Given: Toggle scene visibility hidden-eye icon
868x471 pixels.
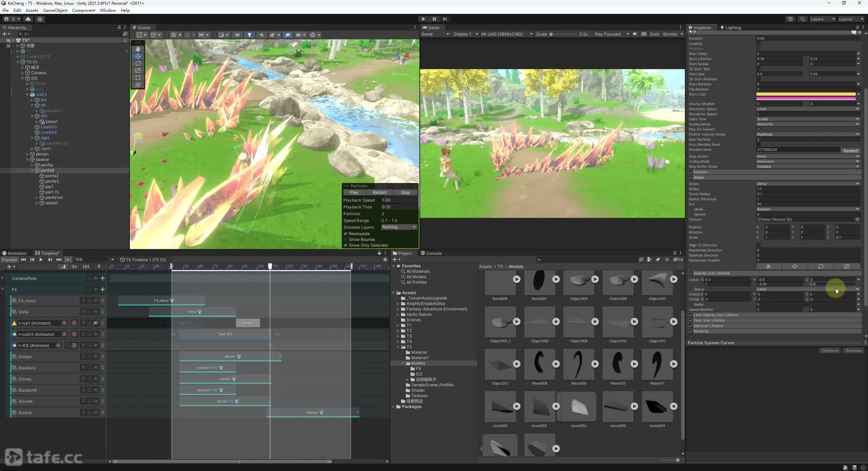Looking at the screenshot, I should pos(288,35).
